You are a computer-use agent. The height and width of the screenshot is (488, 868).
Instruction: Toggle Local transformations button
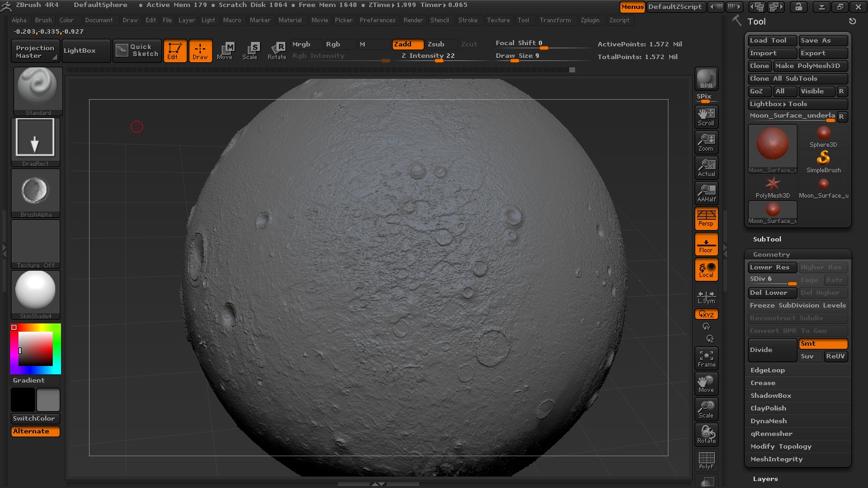point(706,269)
